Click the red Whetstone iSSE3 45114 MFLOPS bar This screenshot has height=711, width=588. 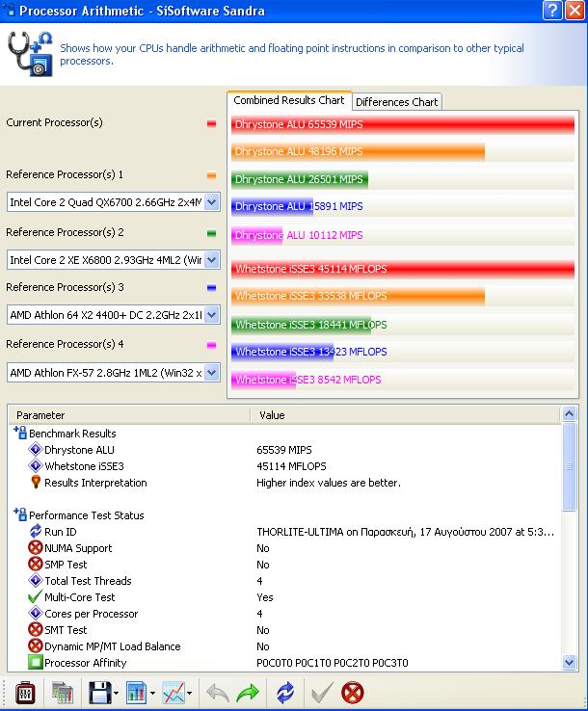[x=403, y=269]
